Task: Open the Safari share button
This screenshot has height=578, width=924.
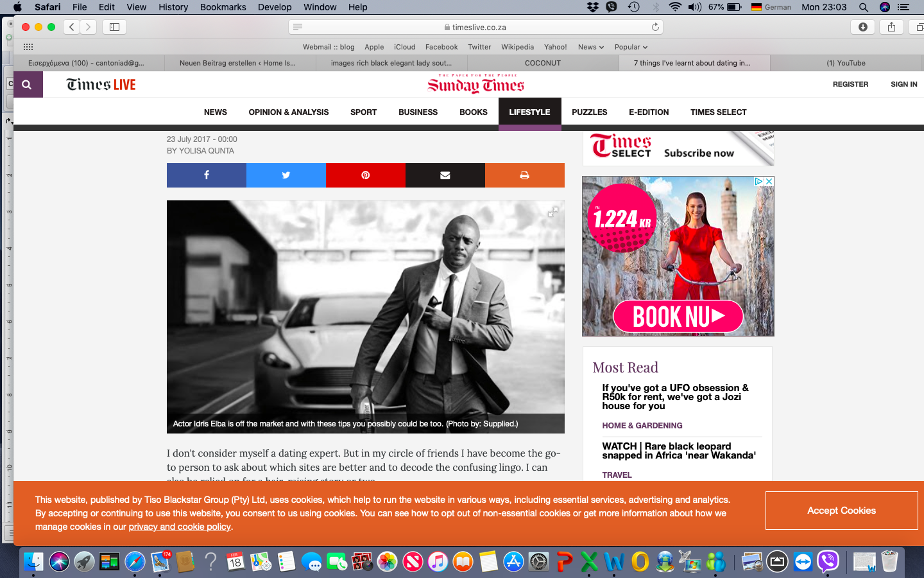Action: click(x=891, y=27)
